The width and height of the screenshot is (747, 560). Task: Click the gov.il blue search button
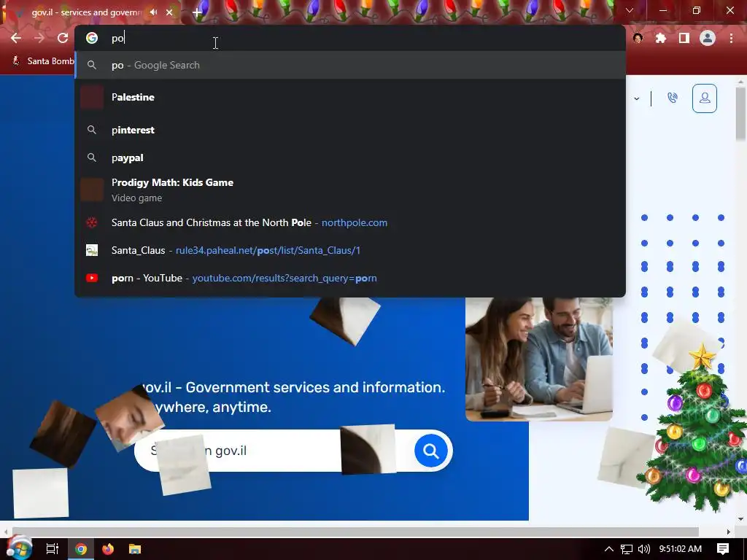coord(430,451)
